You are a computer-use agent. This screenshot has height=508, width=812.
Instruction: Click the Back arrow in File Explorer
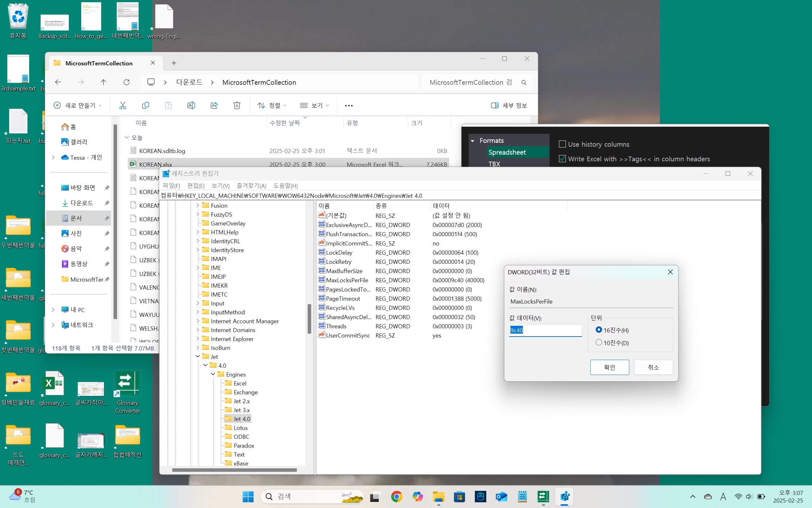58,82
